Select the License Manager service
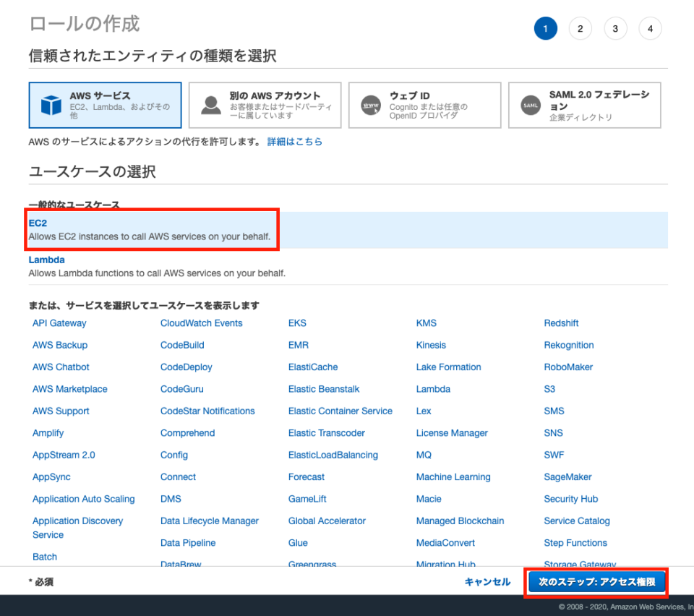 [x=452, y=433]
